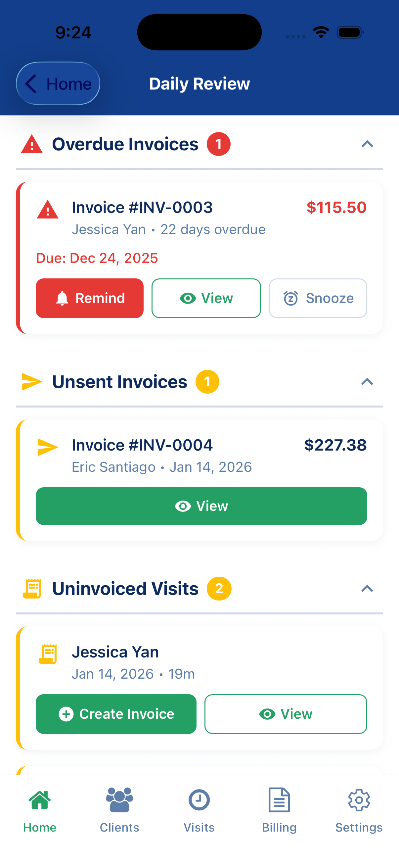
Task: Tap the overdue count badge showing 1
Action: 219,144
